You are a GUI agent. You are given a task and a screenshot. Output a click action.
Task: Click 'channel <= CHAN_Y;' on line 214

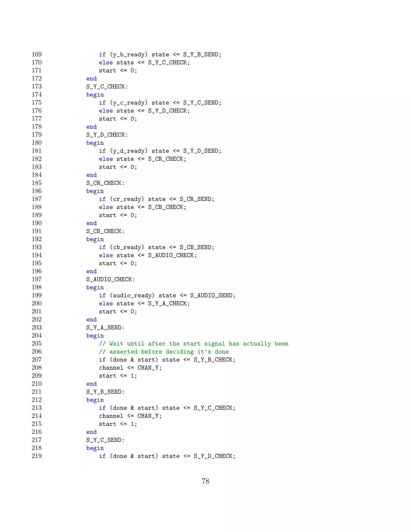pyautogui.click(x=130, y=416)
